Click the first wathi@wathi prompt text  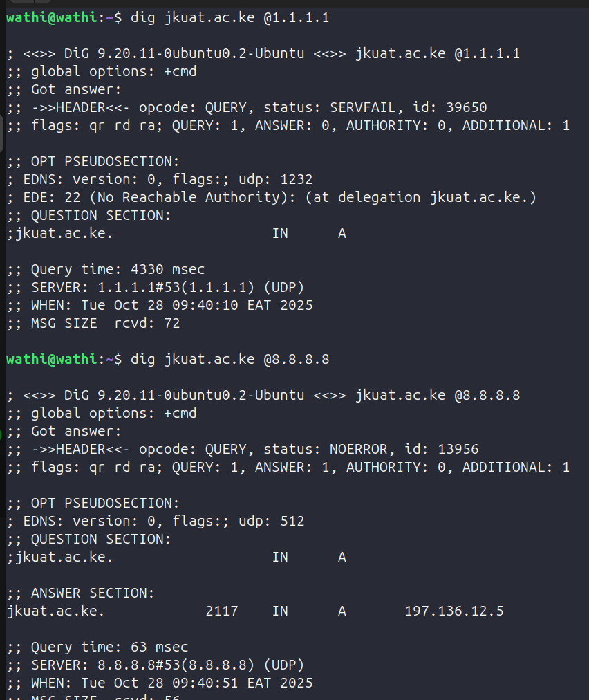click(53, 18)
